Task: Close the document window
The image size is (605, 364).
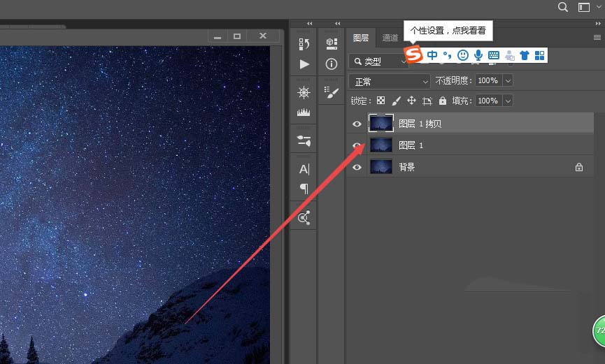Action: pyautogui.click(x=263, y=36)
